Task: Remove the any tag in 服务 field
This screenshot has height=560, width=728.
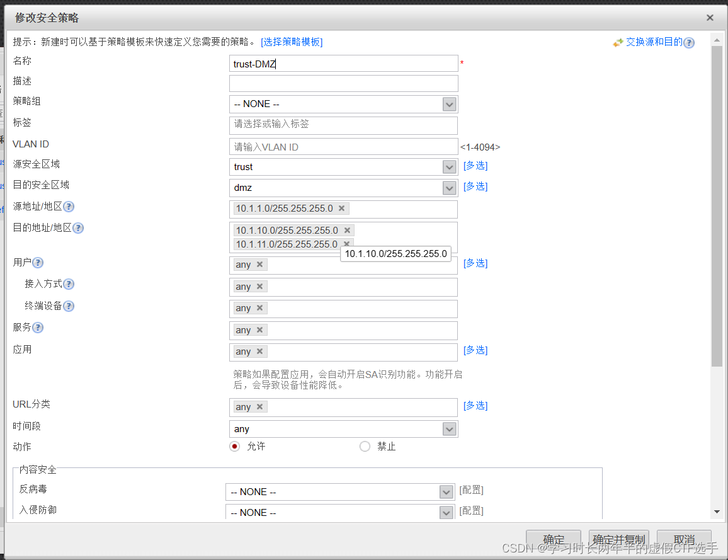Action: click(259, 329)
